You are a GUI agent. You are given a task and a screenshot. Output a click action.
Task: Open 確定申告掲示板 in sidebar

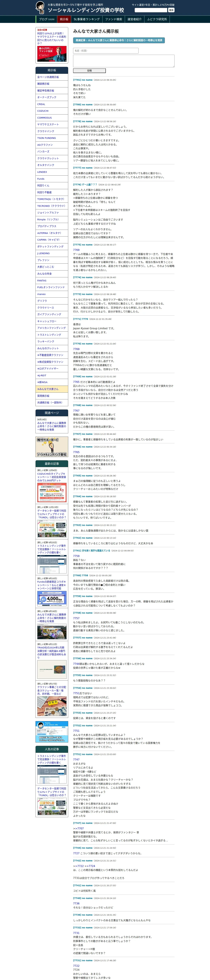[x=52, y=90]
